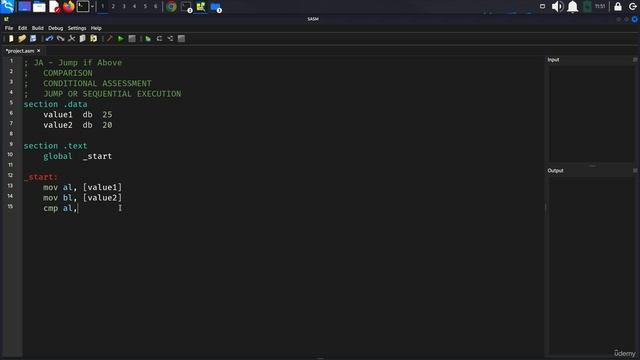Click the 'value1 db 25' line
The width and height of the screenshot is (640, 360).
78,115
